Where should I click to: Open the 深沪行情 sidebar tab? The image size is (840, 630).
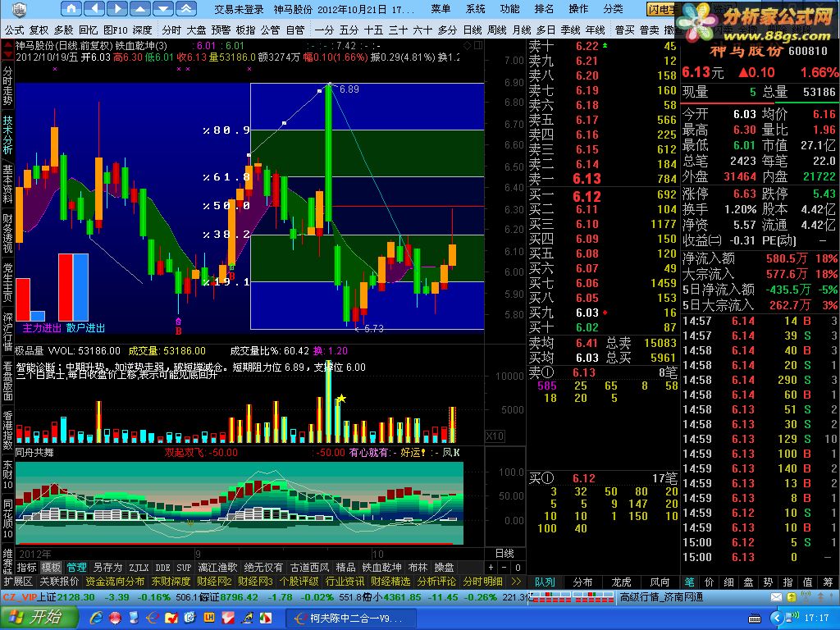pyautogui.click(x=7, y=331)
